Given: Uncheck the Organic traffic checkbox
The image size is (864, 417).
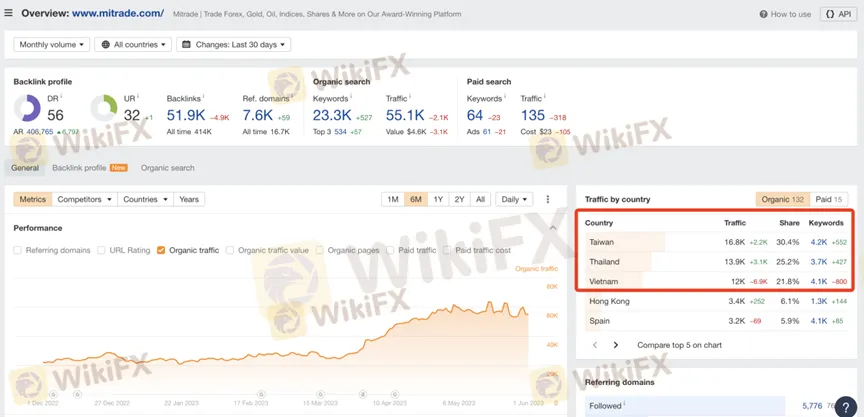Looking at the screenshot, I should pyautogui.click(x=161, y=250).
